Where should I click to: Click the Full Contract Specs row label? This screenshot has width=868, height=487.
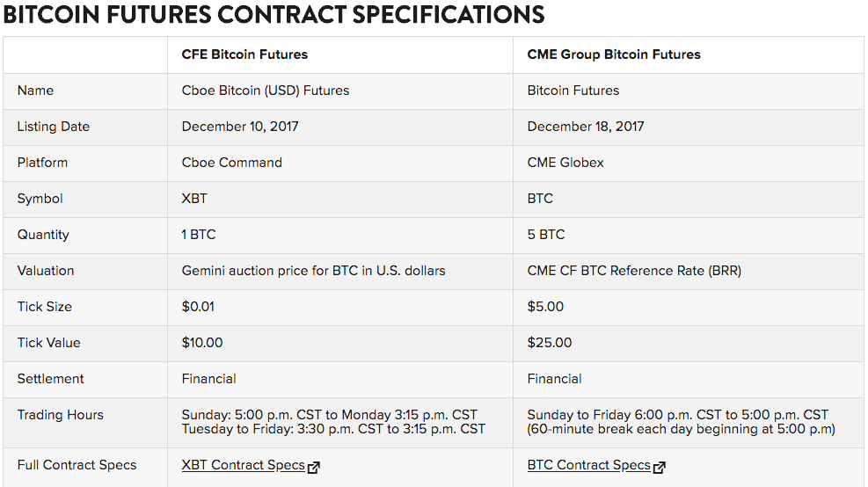pos(77,465)
